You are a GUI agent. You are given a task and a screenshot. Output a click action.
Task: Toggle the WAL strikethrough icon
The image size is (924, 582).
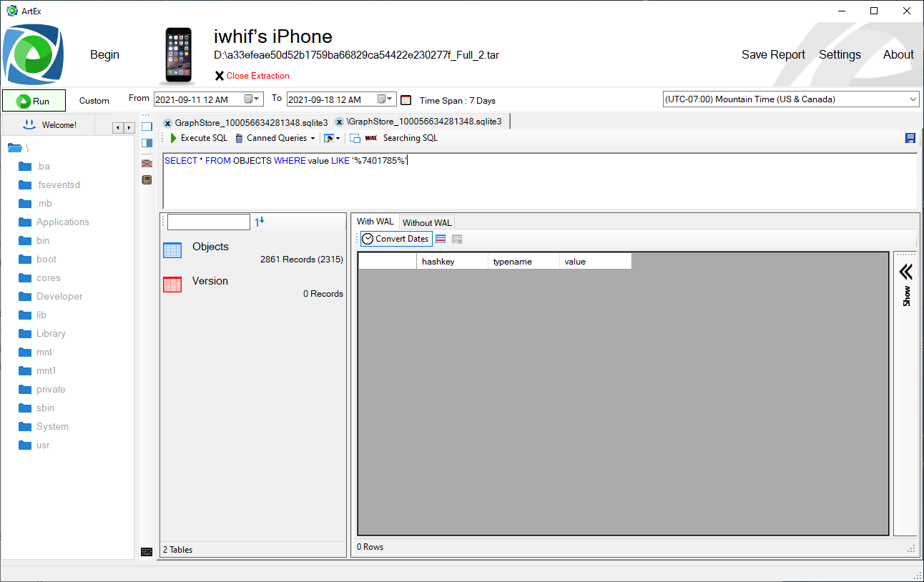(x=370, y=138)
